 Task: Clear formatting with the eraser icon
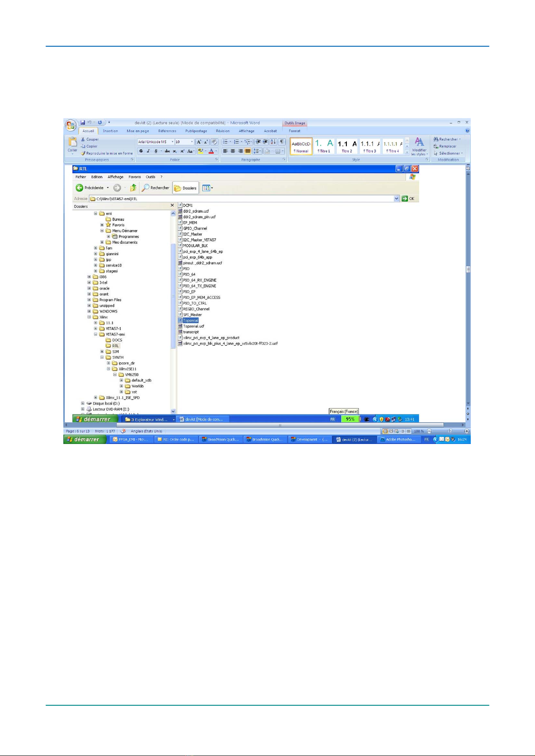tap(214, 142)
